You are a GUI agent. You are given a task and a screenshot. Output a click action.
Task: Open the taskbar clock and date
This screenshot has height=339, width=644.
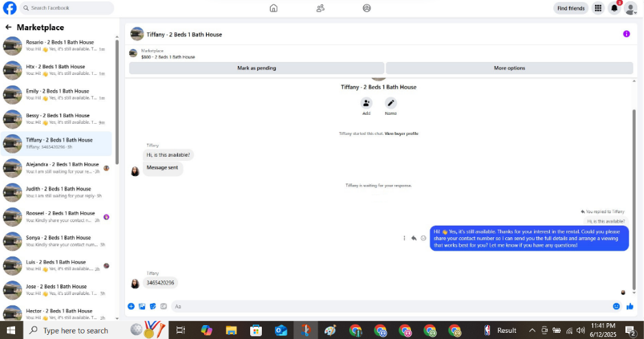click(x=603, y=330)
